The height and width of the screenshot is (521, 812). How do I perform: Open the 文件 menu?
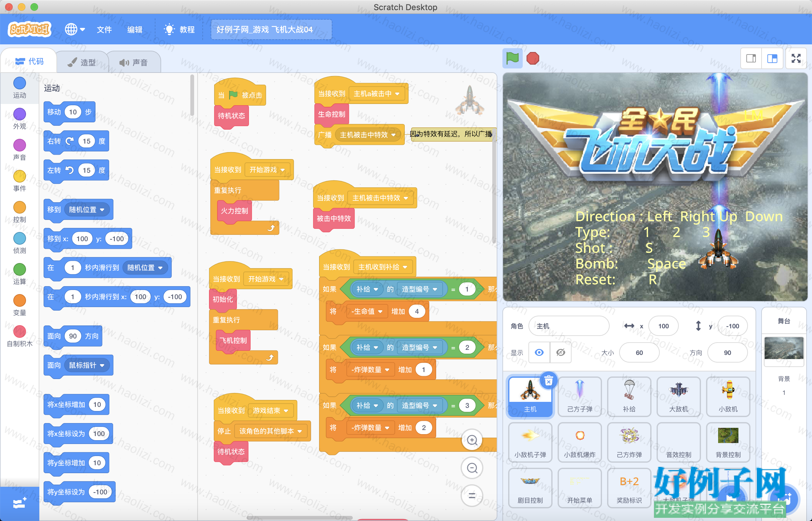(x=104, y=30)
